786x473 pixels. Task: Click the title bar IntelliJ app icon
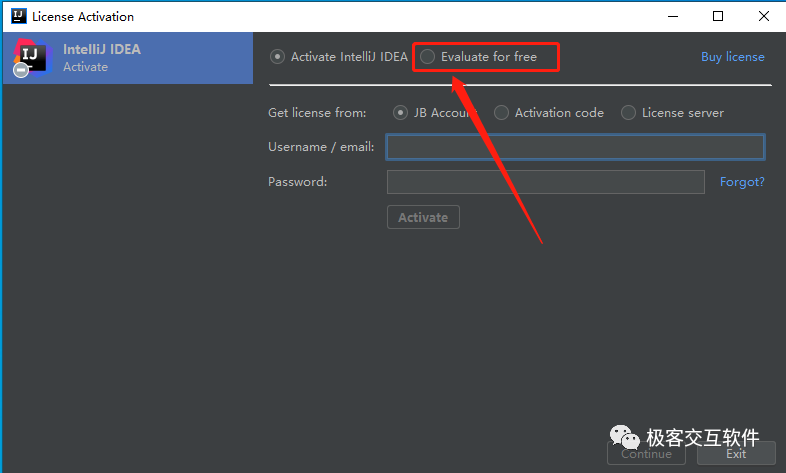pos(19,16)
